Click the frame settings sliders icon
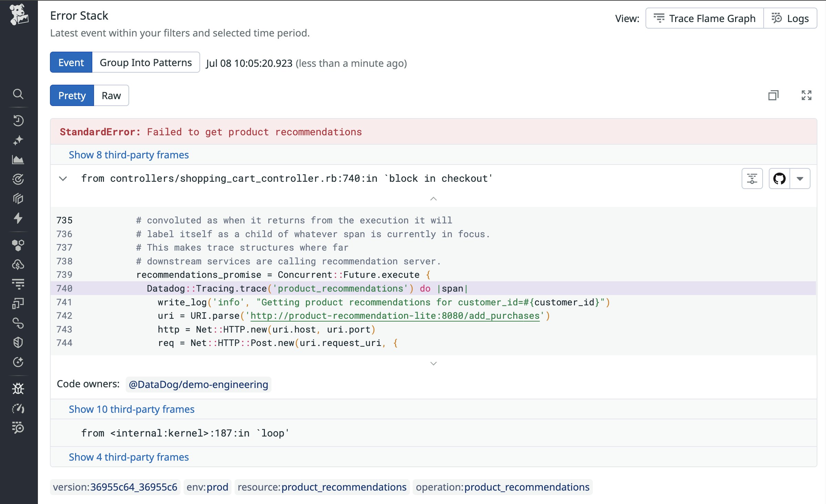Viewport: 826px width, 504px height. (752, 178)
